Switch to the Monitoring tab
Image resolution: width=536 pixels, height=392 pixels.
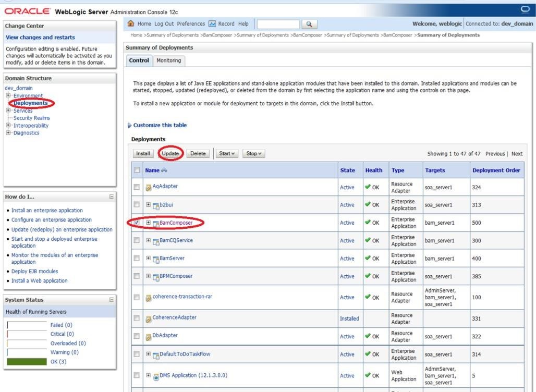tap(168, 60)
